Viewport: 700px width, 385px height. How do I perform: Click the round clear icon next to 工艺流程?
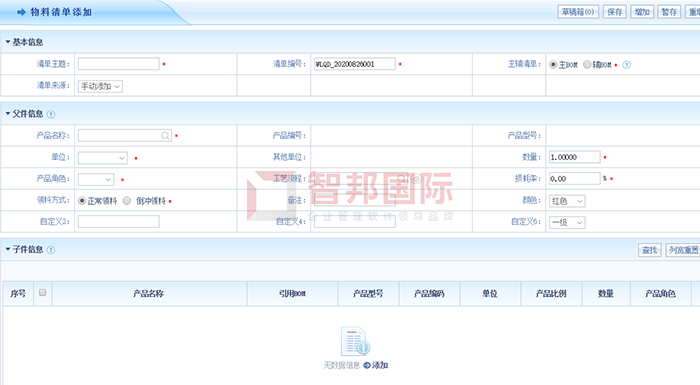pyautogui.click(x=416, y=179)
